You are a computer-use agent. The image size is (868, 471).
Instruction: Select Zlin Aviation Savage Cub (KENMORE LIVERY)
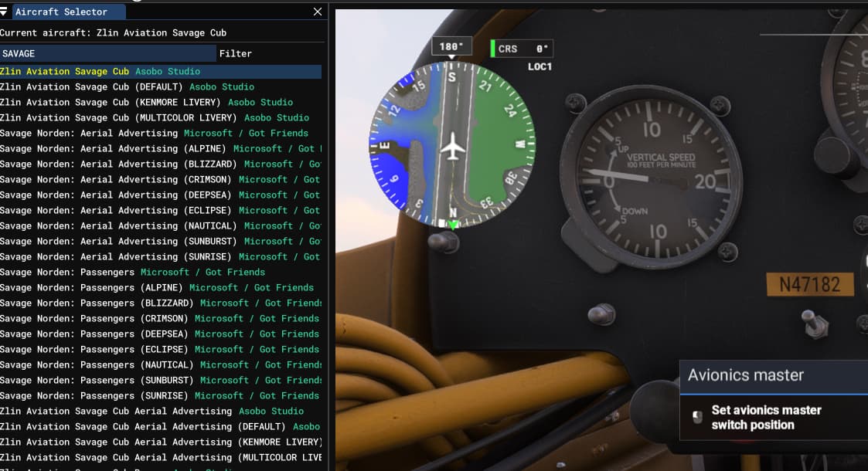(146, 102)
